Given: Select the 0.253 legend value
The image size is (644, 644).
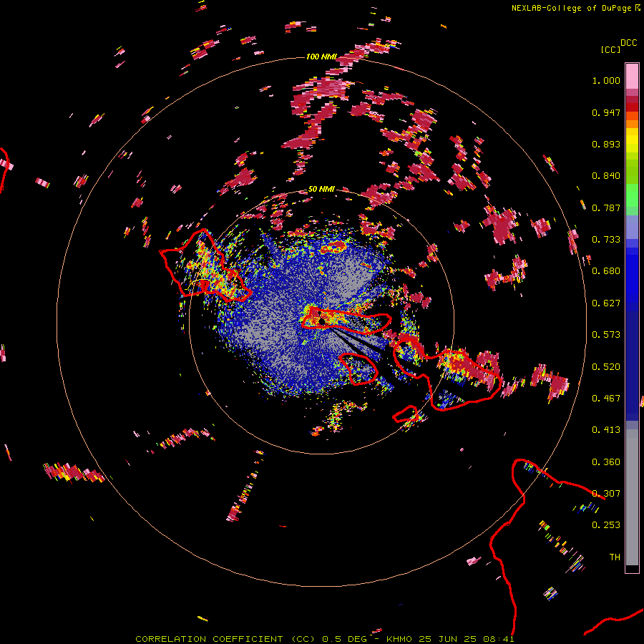Looking at the screenshot, I should click(606, 525).
